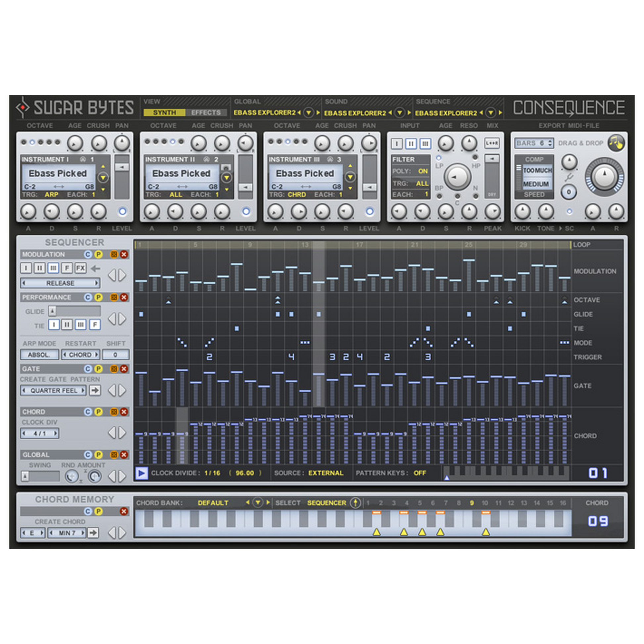This screenshot has width=644, height=644.
Task: Open the Chord Bank dropdown arrow
Action: [258, 502]
